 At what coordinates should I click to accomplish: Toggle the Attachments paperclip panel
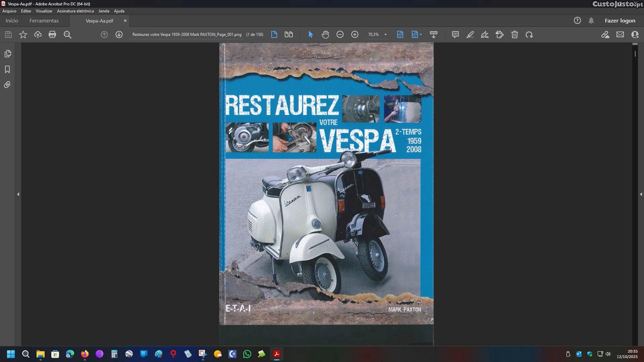pos(7,85)
